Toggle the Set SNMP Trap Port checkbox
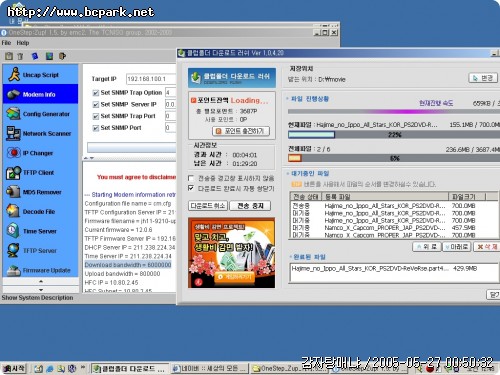The width and height of the screenshot is (500, 375). click(96, 116)
